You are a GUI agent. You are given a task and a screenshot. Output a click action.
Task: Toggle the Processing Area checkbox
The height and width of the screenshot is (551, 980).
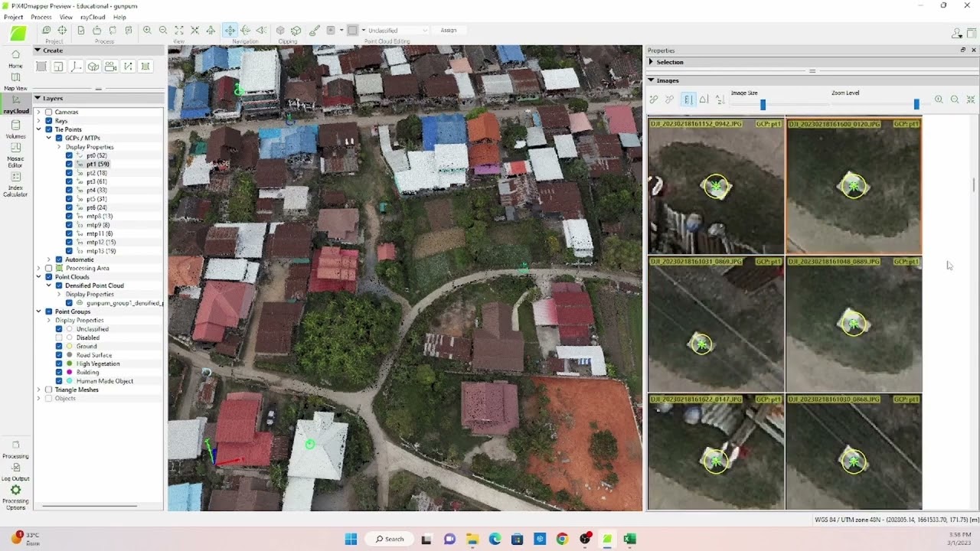coord(49,268)
